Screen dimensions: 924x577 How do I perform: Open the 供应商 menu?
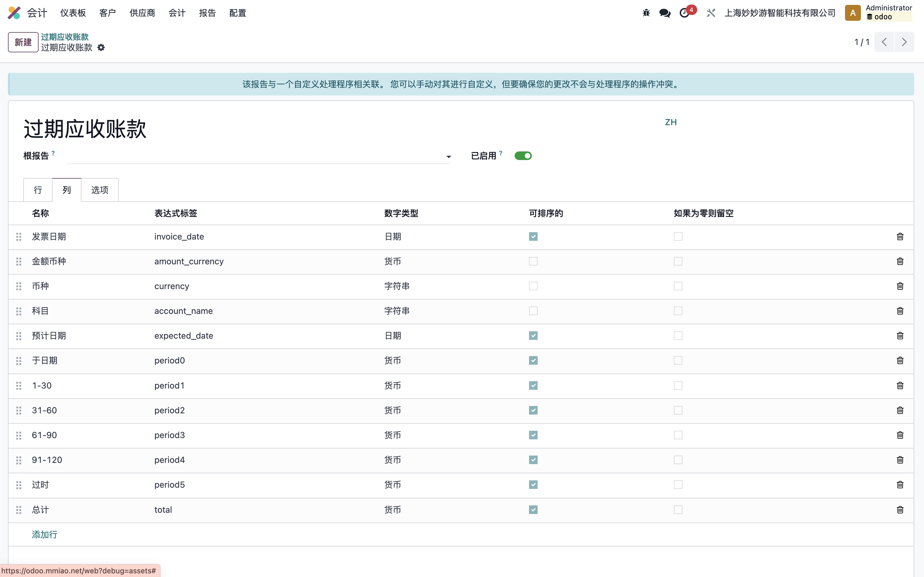click(x=142, y=13)
